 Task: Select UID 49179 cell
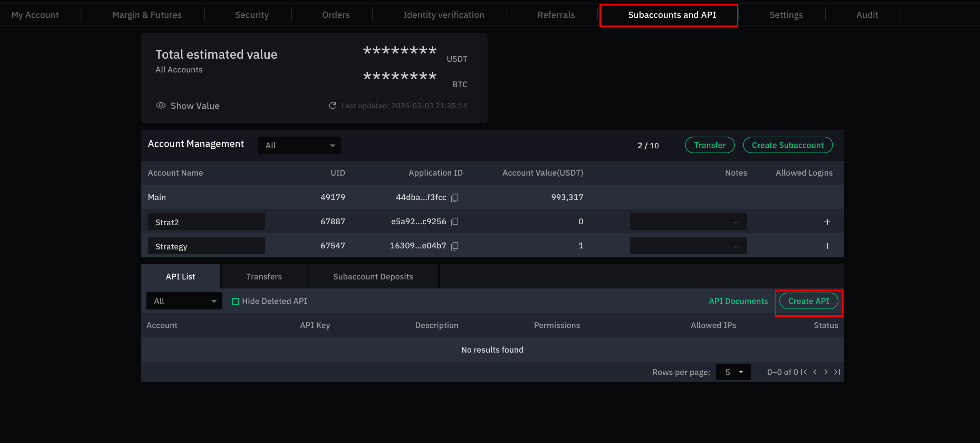click(333, 197)
